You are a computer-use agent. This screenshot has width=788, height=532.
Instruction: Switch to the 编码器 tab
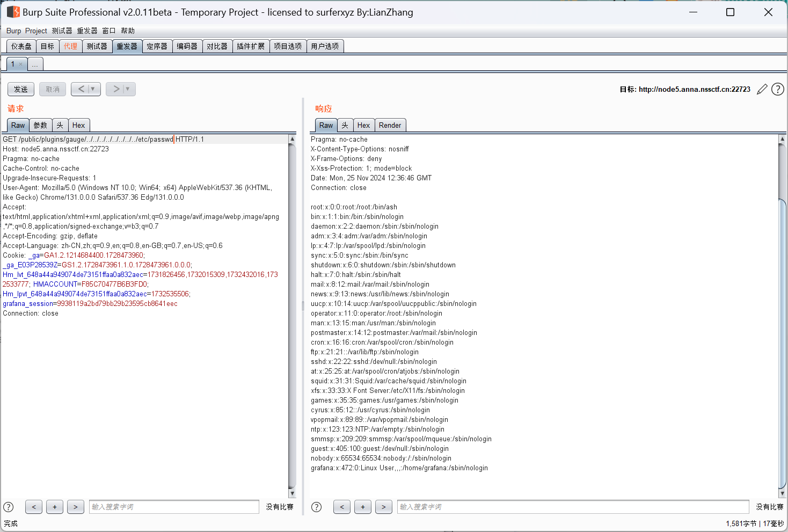[x=187, y=46]
